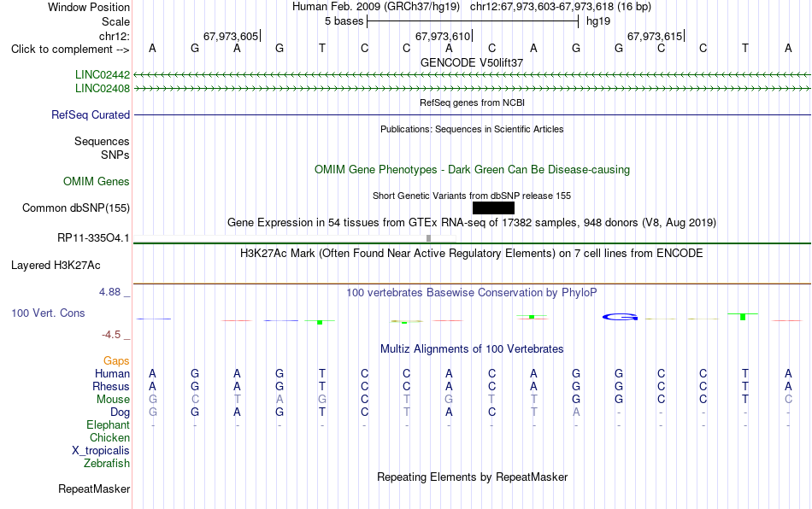Viewport: 812px width, 509px height.
Task: Open the OMIM Gene Phenotypes track title
Action: click(x=472, y=170)
